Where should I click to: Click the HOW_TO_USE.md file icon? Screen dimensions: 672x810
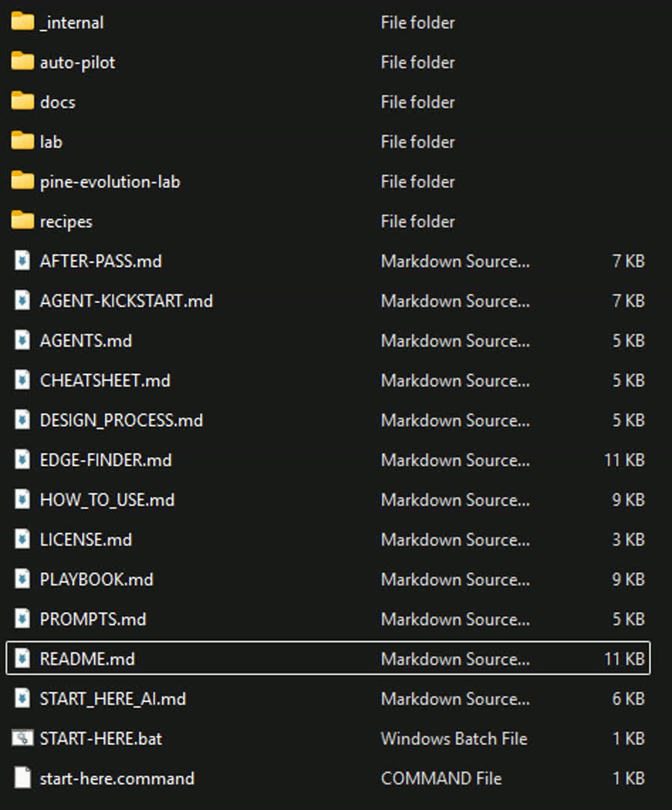coord(22,499)
